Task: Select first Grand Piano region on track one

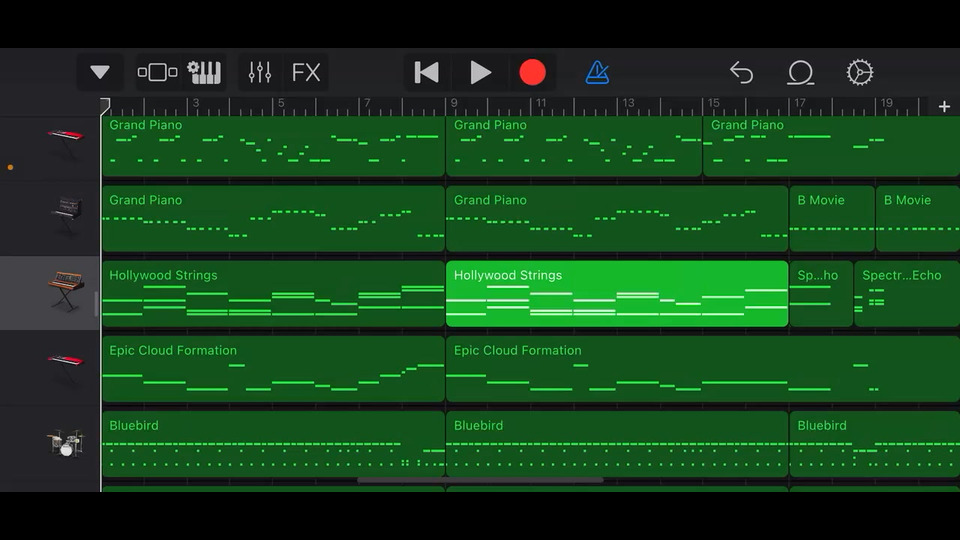Action: point(273,147)
